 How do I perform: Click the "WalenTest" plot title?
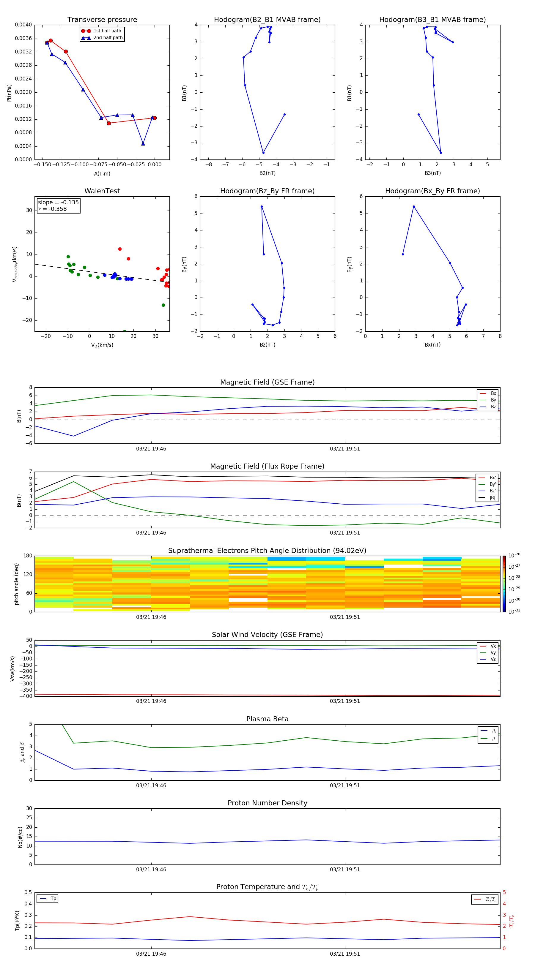point(102,191)
